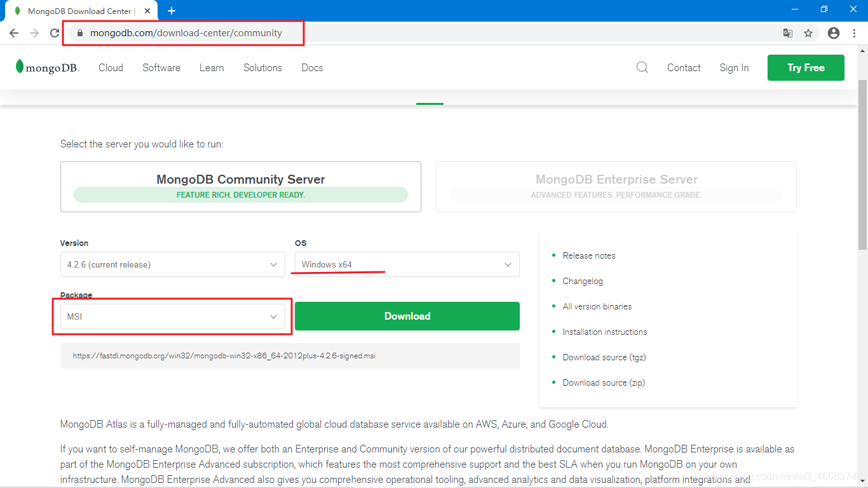Select the MongoDB Community Server card
This screenshot has width=868, height=488.
pyautogui.click(x=241, y=187)
